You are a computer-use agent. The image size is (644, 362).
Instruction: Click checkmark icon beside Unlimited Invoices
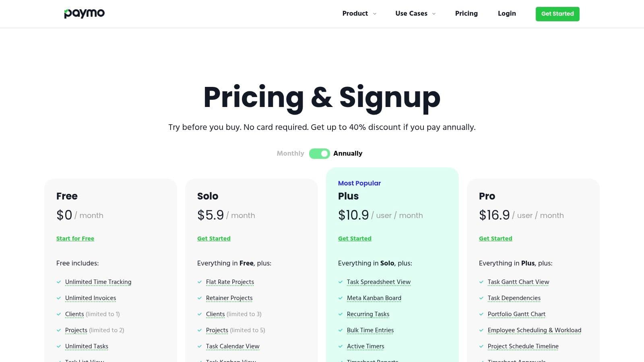click(59, 298)
